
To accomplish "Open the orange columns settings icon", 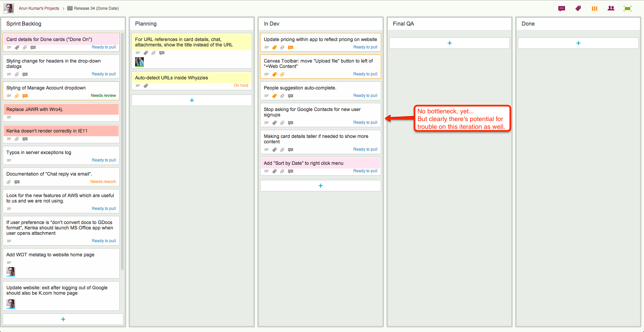I will pos(595,8).
